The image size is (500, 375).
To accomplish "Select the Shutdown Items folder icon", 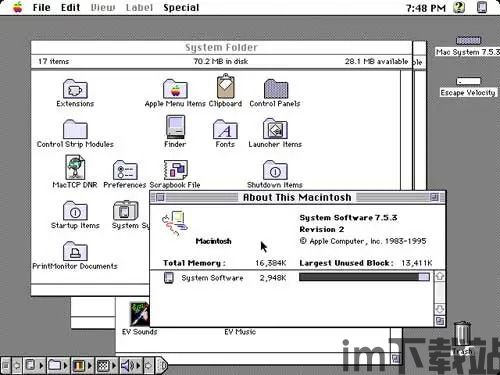I will pyautogui.click(x=275, y=170).
